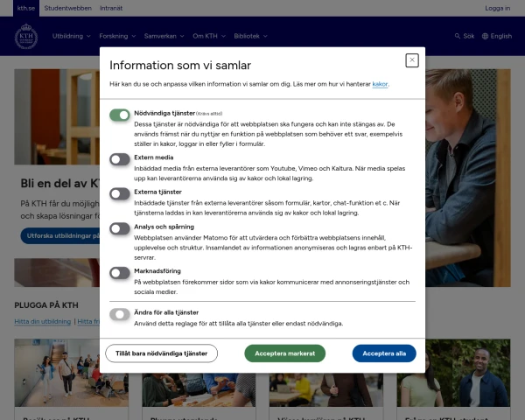Open the kakor link

click(380, 84)
